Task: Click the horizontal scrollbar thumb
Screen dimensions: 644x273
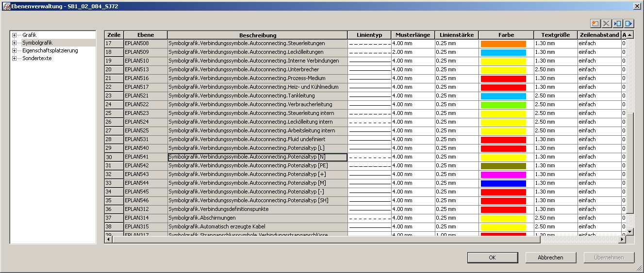Action: click(x=326, y=240)
